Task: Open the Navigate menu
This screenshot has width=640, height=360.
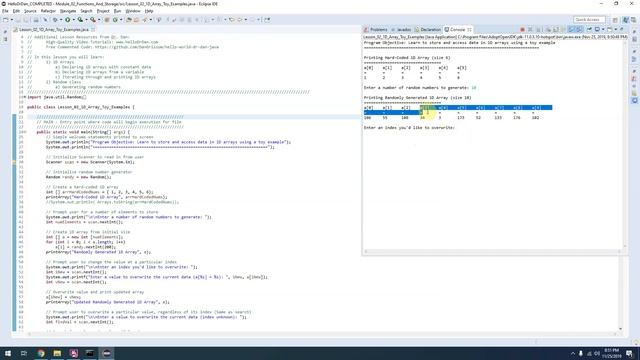Action: tap(68, 11)
